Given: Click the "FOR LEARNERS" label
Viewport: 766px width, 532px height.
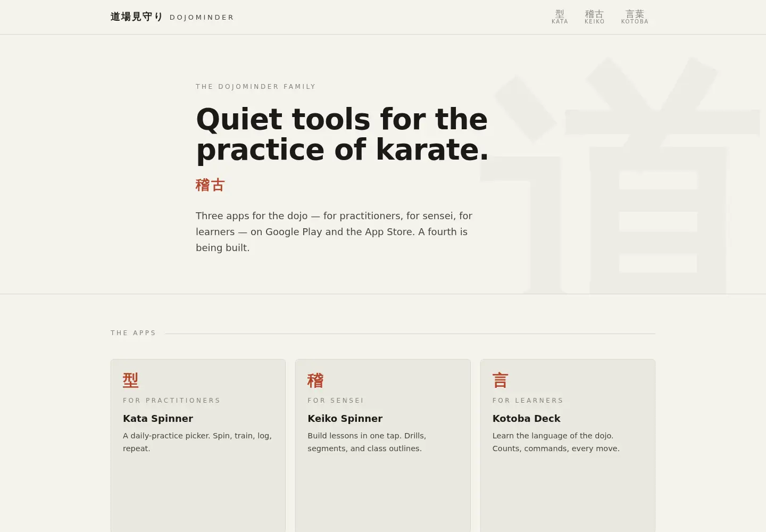Looking at the screenshot, I should (528, 401).
